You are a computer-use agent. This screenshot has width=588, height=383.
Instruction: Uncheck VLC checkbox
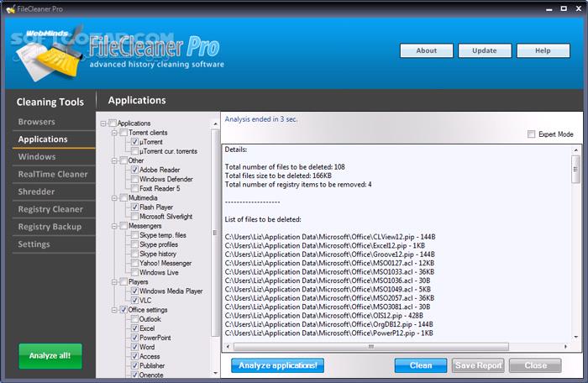[134, 300]
